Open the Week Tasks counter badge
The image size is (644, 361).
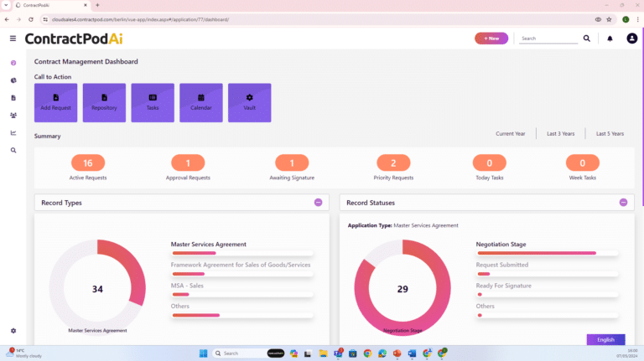583,162
